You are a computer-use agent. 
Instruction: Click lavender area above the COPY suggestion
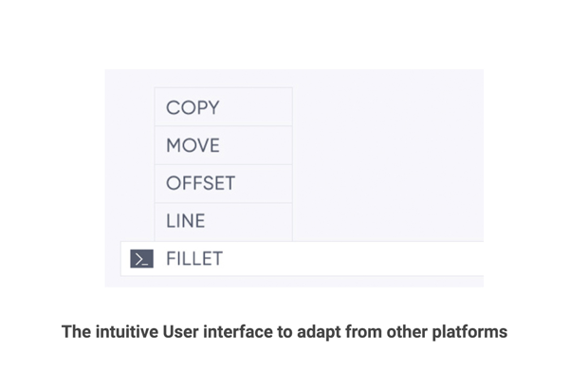coord(223,78)
